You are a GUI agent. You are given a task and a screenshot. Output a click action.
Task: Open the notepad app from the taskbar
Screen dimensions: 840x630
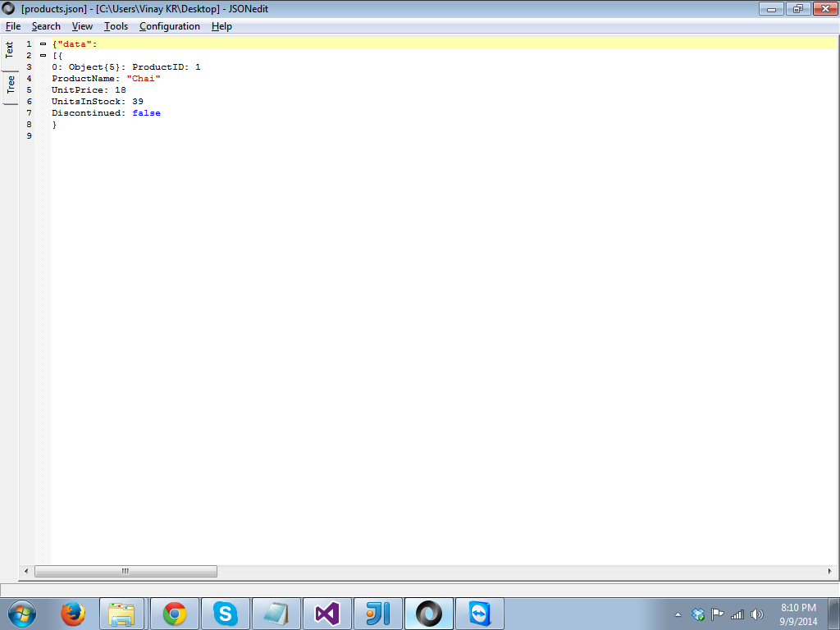(276, 614)
